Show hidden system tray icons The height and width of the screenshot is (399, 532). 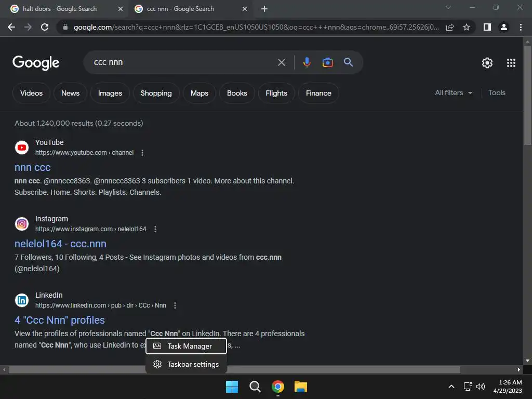pyautogui.click(x=451, y=387)
